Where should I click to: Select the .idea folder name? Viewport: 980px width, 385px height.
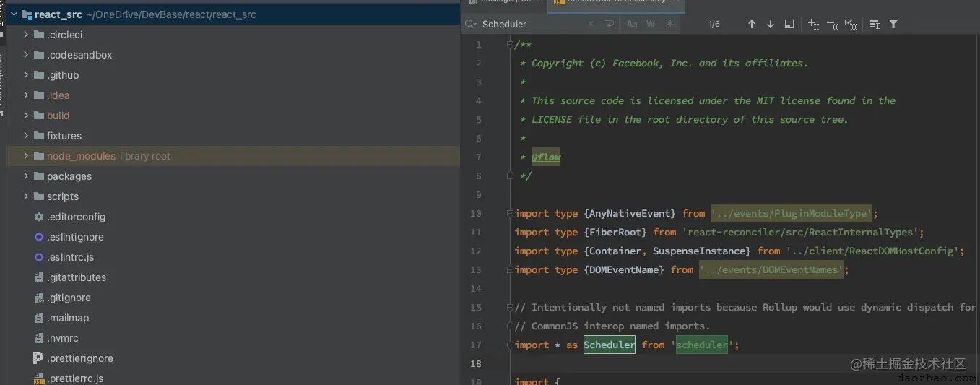pos(58,95)
